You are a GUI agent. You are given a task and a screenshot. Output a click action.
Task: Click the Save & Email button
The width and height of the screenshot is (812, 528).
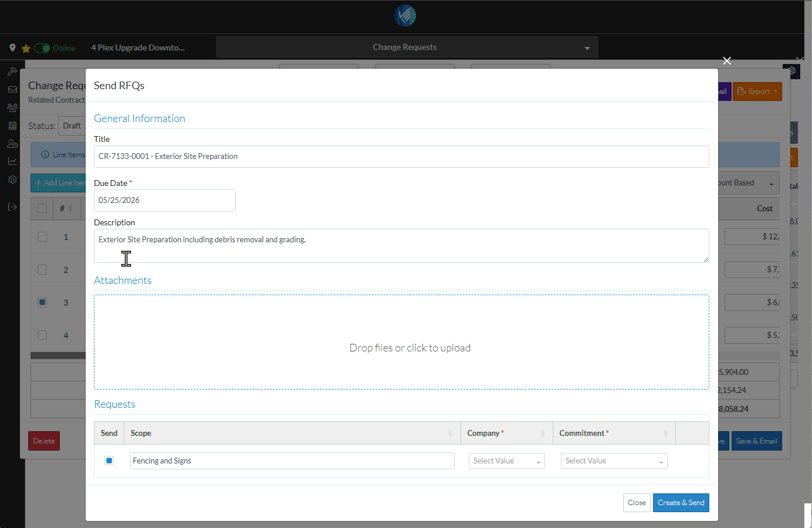[756, 441]
